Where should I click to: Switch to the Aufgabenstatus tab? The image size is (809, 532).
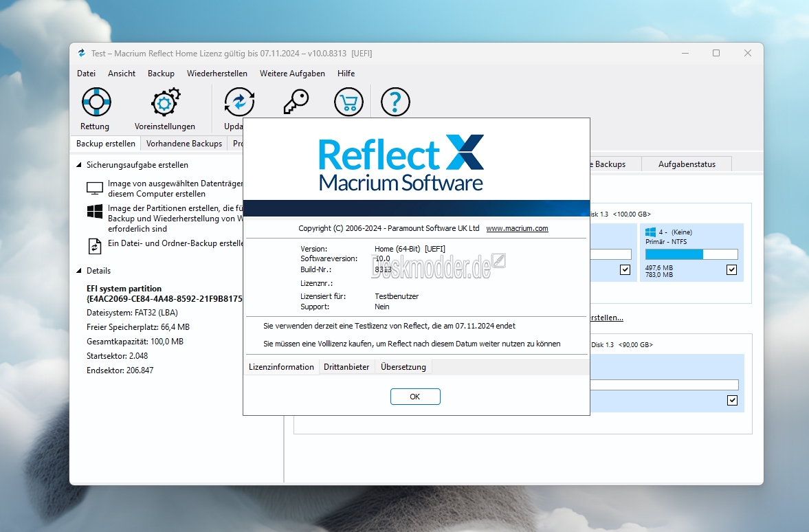687,164
